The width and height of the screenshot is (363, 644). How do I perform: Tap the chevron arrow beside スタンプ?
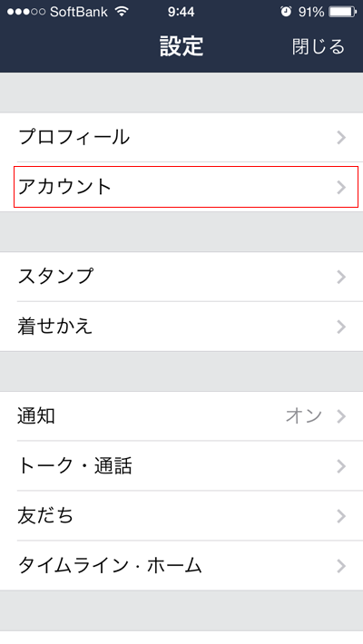(x=341, y=278)
